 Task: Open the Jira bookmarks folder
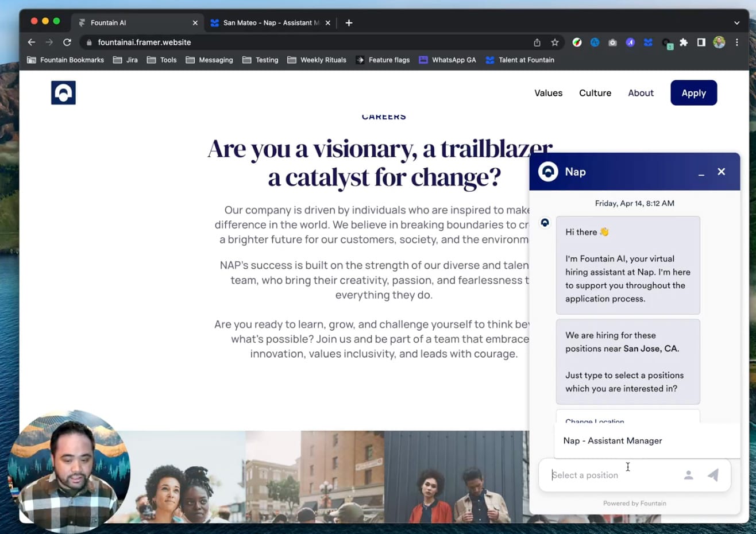click(125, 60)
